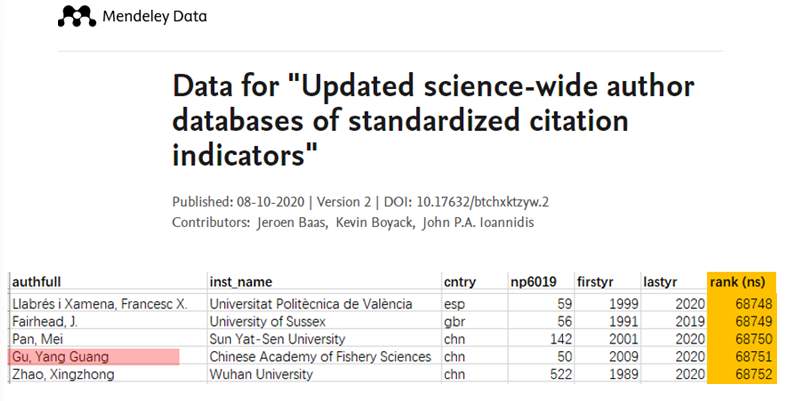
Task: Click the lastyr column header
Action: point(660,282)
